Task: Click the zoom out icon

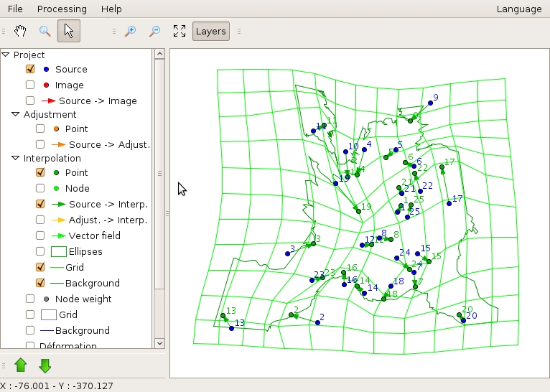Action: pyautogui.click(x=154, y=31)
